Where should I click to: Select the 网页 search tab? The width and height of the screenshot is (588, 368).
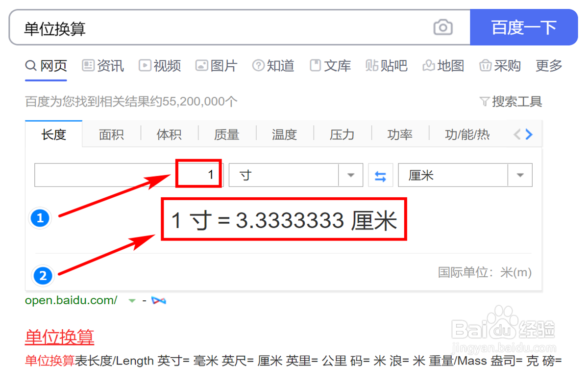pyautogui.click(x=46, y=66)
